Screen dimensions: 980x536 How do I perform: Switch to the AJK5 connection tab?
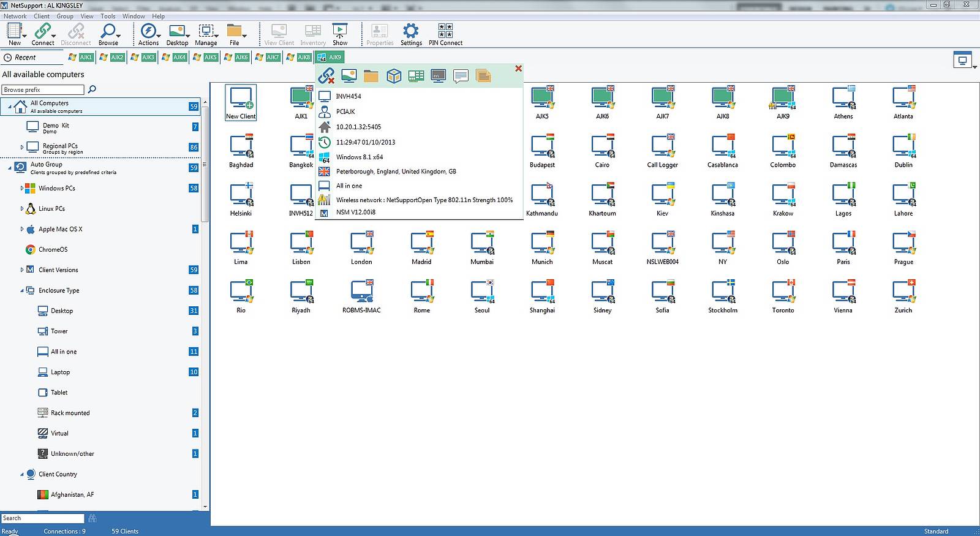206,57
